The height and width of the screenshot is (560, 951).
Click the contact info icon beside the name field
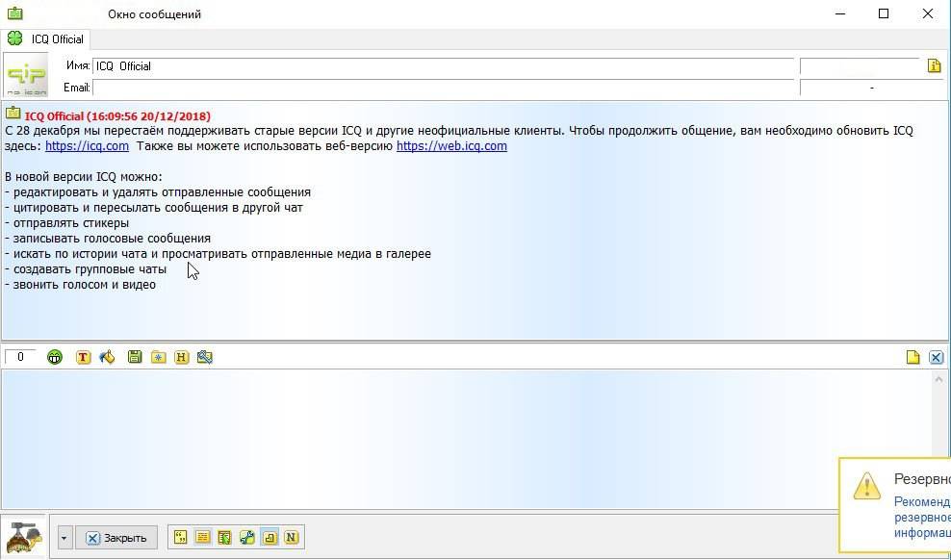click(934, 65)
